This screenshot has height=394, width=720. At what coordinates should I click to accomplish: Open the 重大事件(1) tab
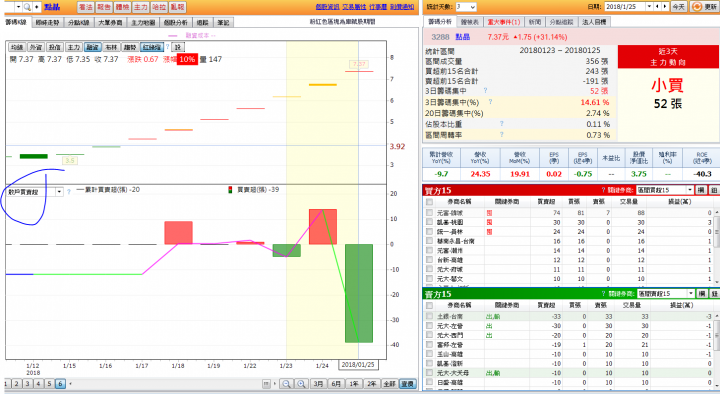504,22
